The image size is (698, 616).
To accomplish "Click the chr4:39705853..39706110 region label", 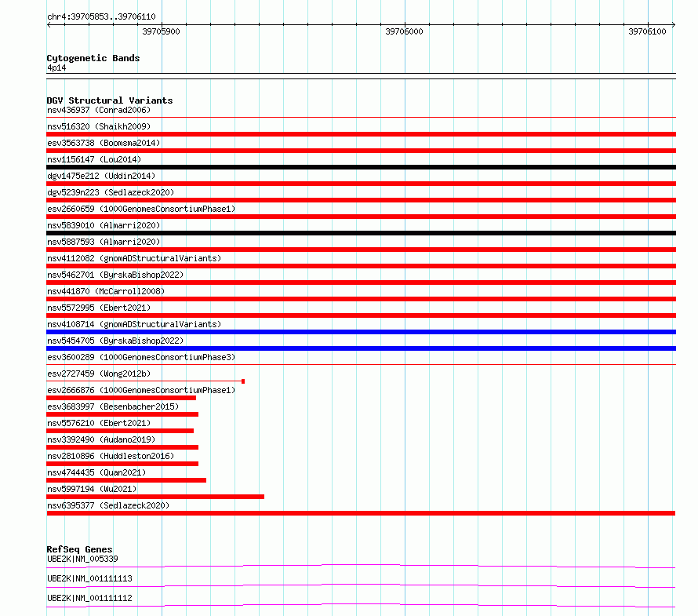I will tap(101, 17).
